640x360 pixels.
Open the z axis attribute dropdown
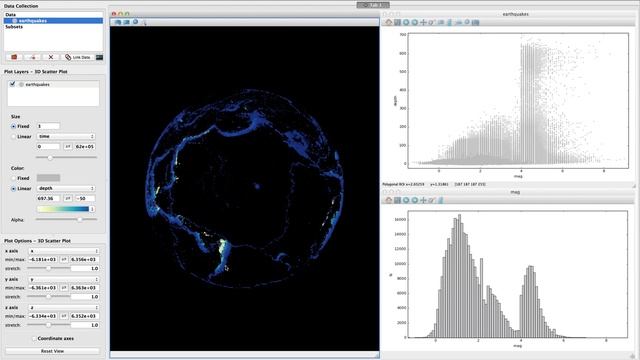(64, 307)
